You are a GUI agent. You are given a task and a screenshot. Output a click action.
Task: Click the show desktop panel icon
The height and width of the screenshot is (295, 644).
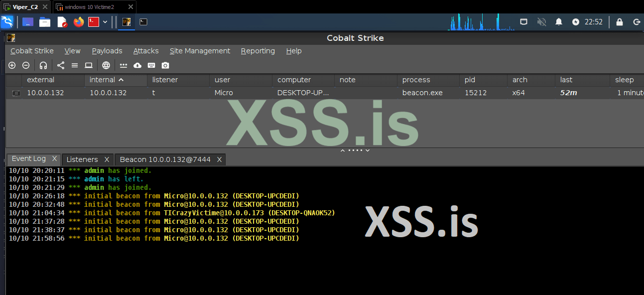coord(28,22)
